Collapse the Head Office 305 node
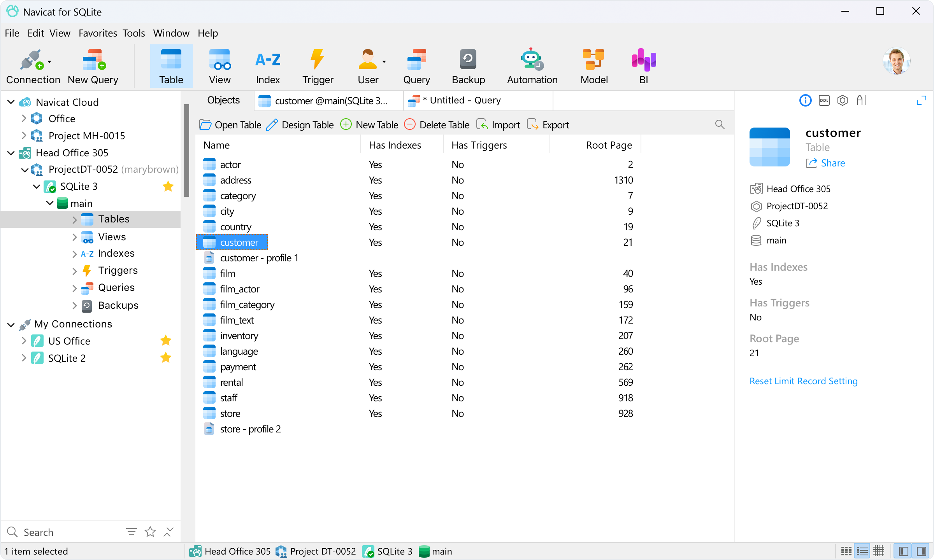Image resolution: width=934 pixels, height=560 pixels. (x=11, y=153)
